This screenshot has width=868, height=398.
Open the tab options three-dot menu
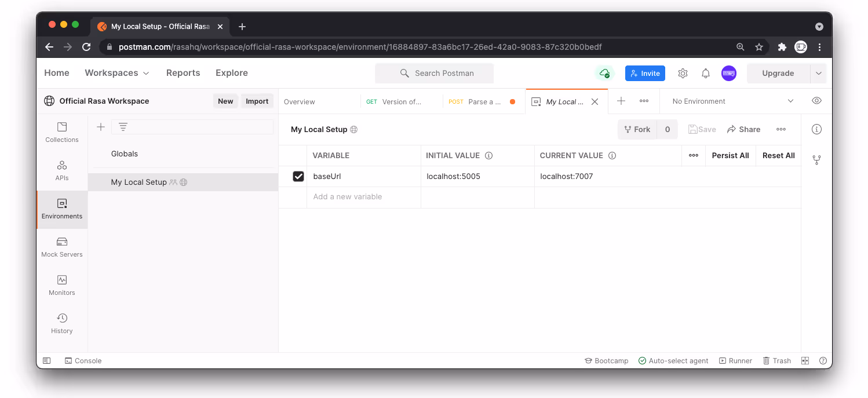click(644, 101)
